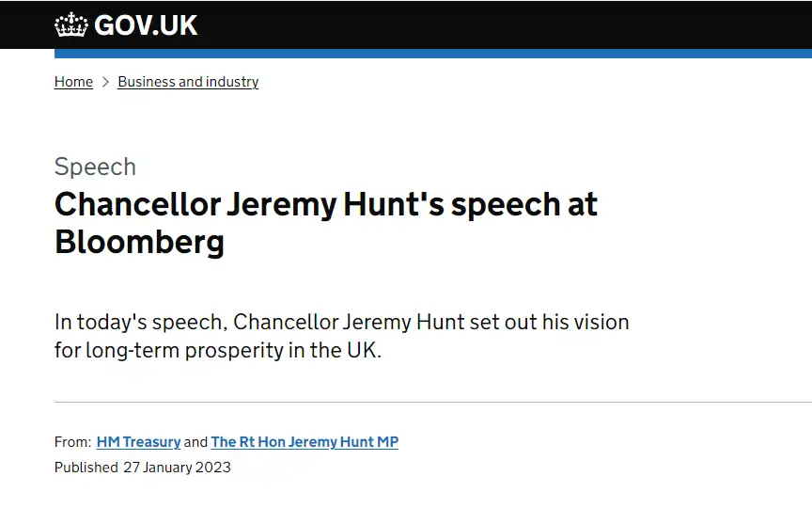Click the date '27 January 2023'
Image resolution: width=812 pixels, height=508 pixels.
(177, 467)
